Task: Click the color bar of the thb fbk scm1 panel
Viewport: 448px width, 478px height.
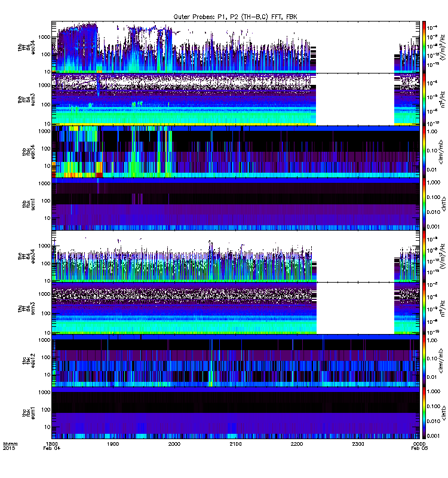Action: tap(424, 204)
